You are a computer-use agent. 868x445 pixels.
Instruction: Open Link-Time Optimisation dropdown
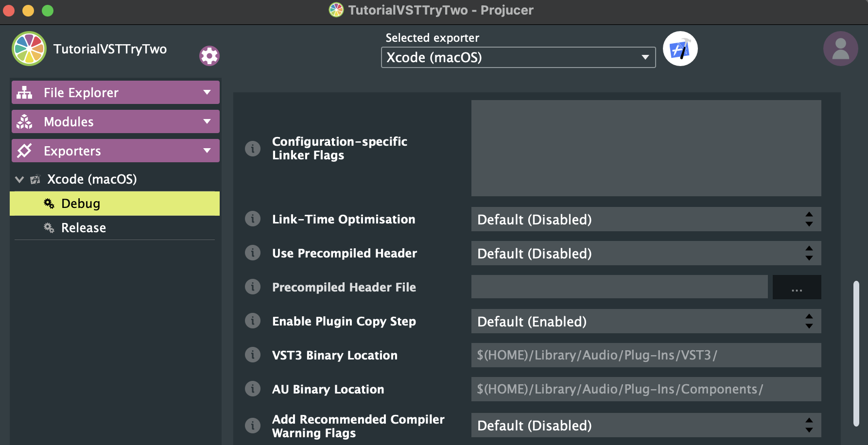646,219
